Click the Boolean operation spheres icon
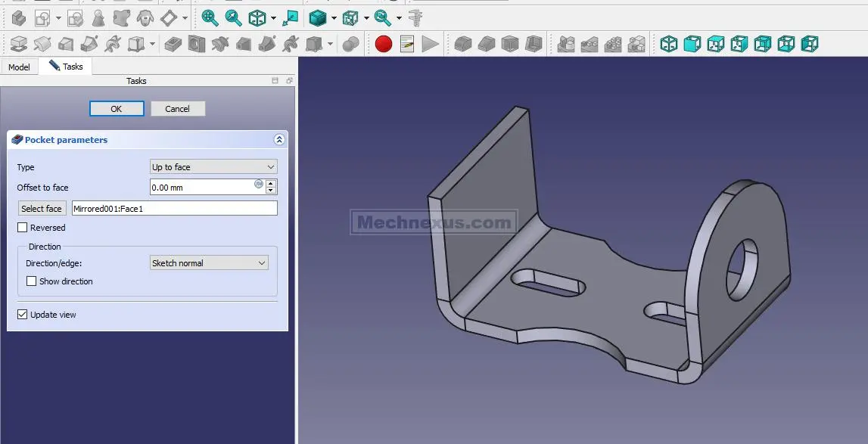The height and width of the screenshot is (444, 868). click(350, 44)
